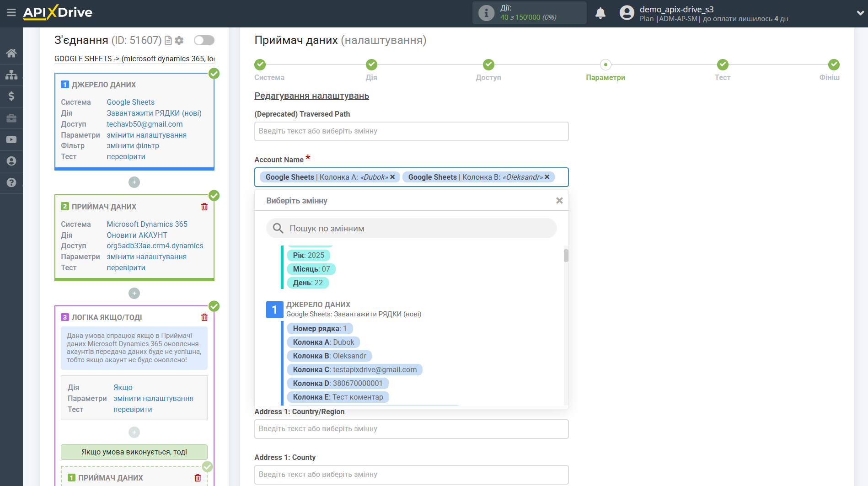Delete the ПРИЙМАЧ ДАНИХ block 2
Screen dimensions: 868x486
tap(204, 207)
